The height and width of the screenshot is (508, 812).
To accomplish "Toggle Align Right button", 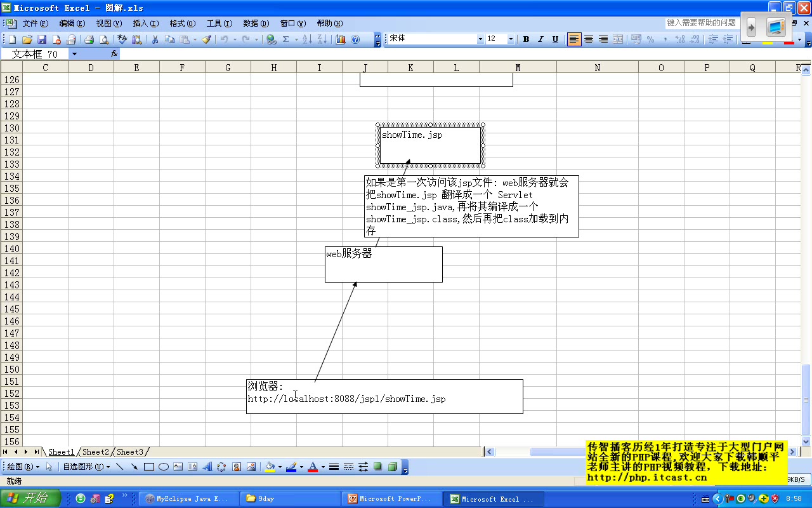I will pos(603,39).
